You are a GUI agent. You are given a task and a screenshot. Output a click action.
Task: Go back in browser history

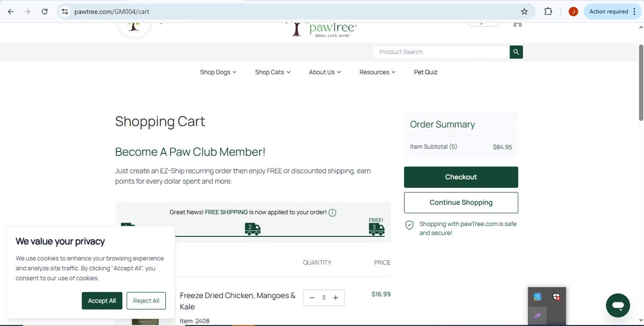(11, 12)
